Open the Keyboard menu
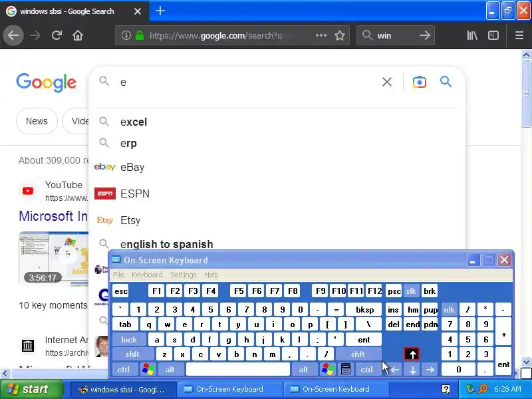Screen dimensions: 532x399 tap(147, 275)
